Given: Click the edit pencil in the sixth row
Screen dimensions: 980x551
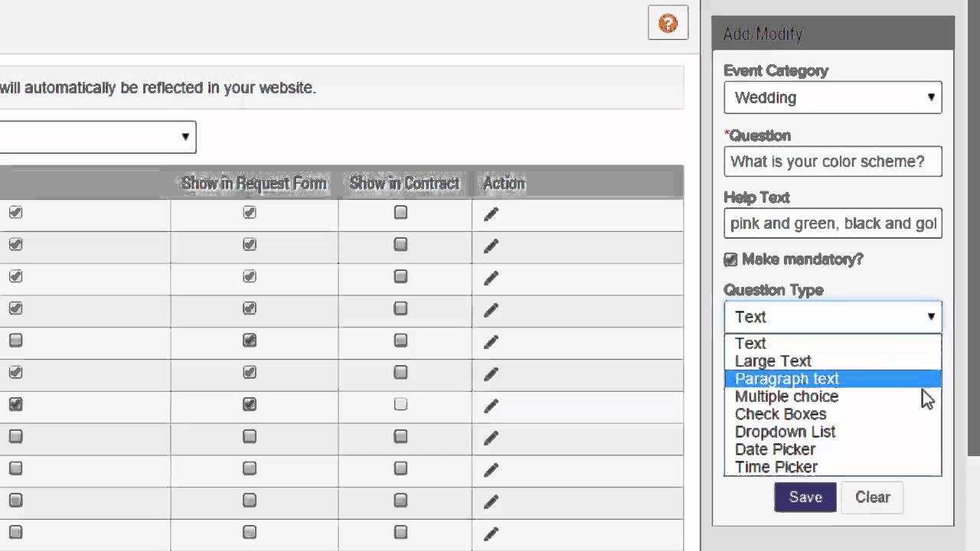Looking at the screenshot, I should coord(491,374).
